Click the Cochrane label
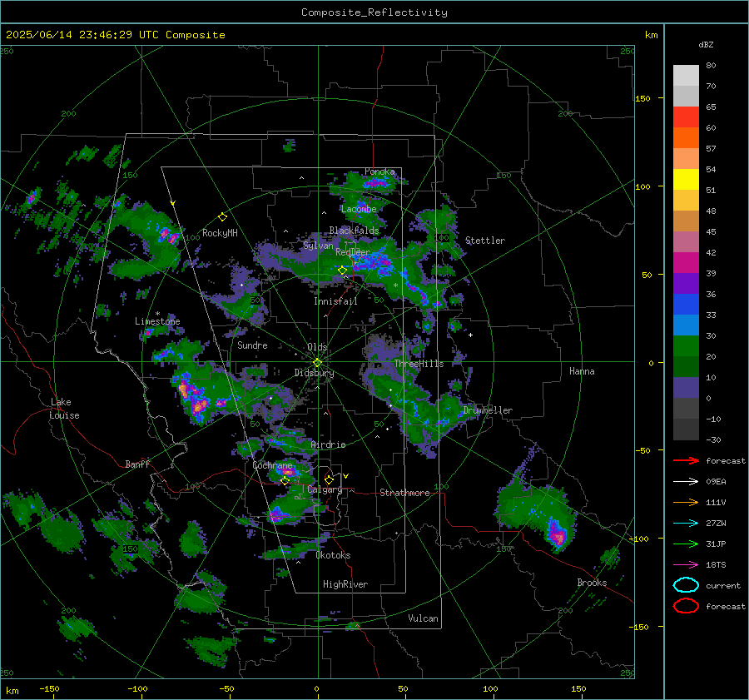Screen dimensions: 749x700 (x=272, y=465)
